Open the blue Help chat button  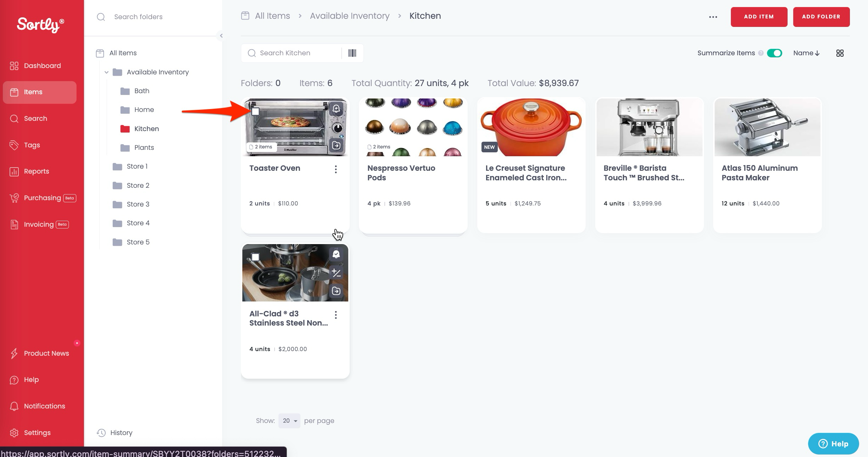[x=833, y=444]
